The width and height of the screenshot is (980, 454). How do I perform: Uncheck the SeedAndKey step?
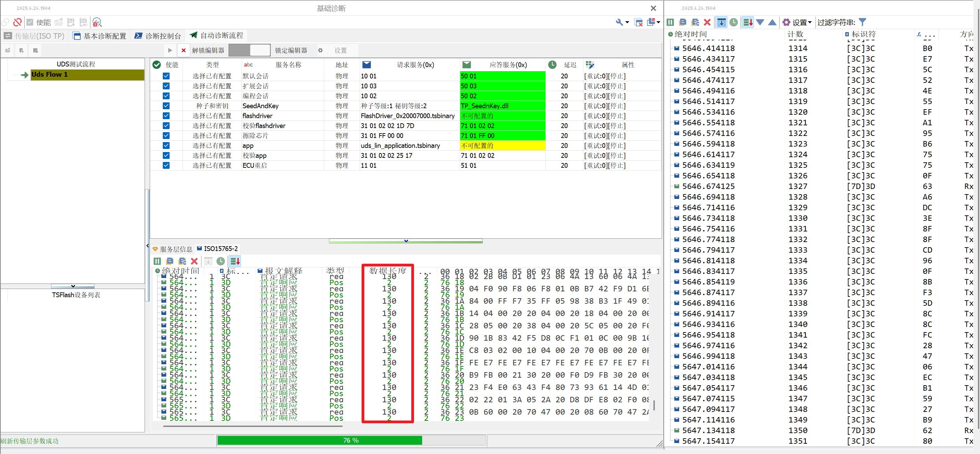click(166, 106)
